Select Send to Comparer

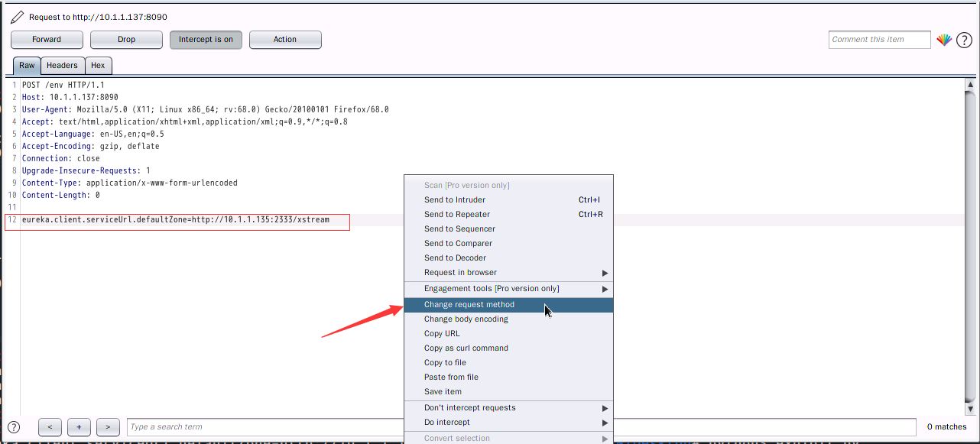coord(508,243)
